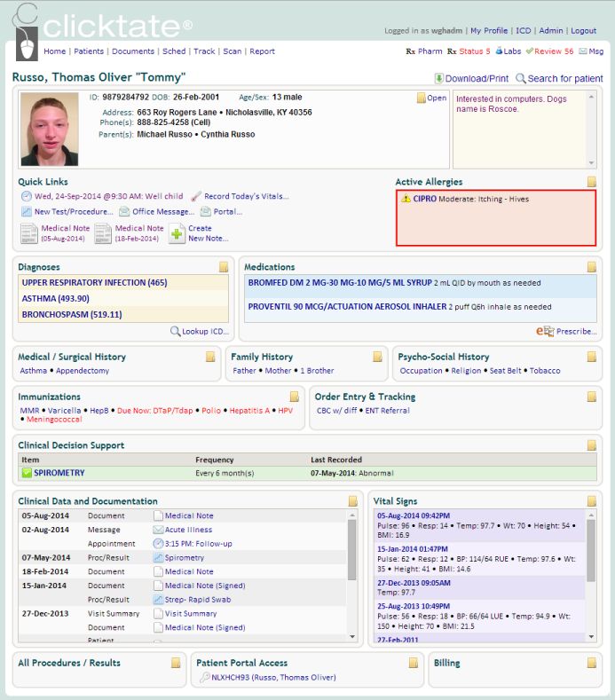The image size is (615, 700).
Task: Open the folder icon next to Diagnoses
Action: coord(224,267)
